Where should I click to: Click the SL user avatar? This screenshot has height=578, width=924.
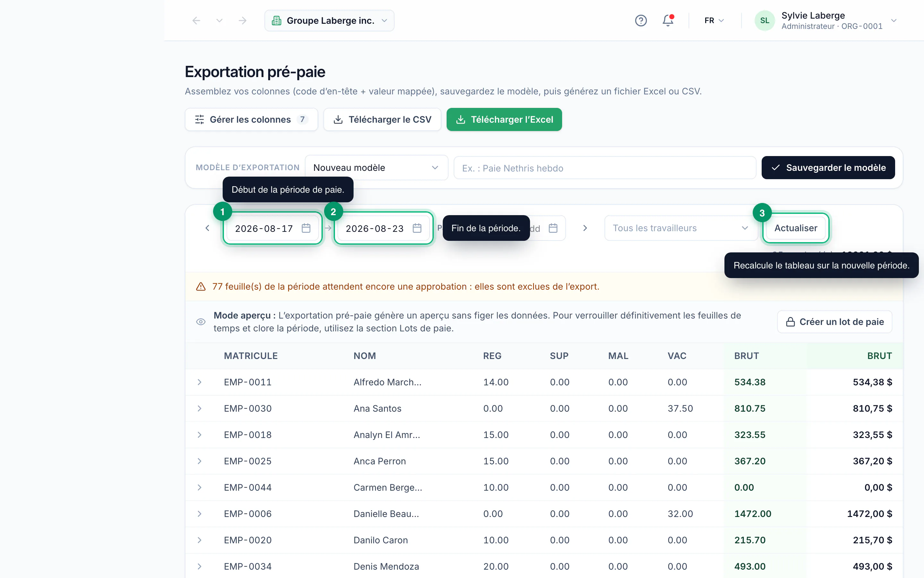pos(765,21)
